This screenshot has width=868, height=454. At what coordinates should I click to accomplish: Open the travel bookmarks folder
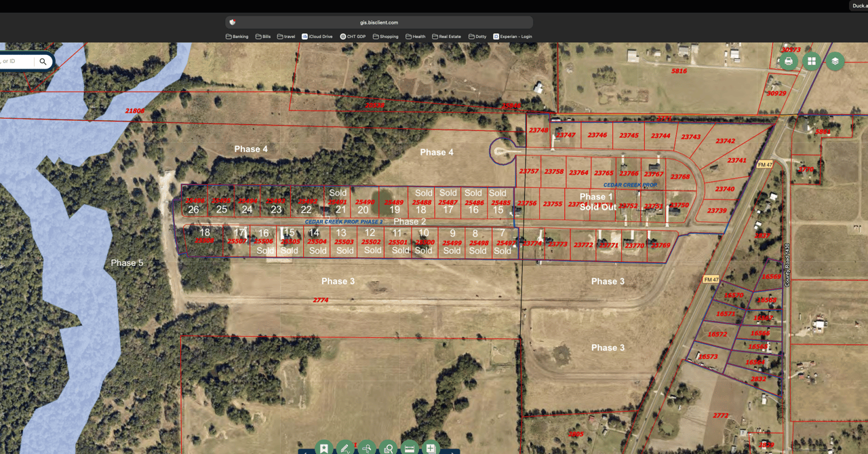285,37
